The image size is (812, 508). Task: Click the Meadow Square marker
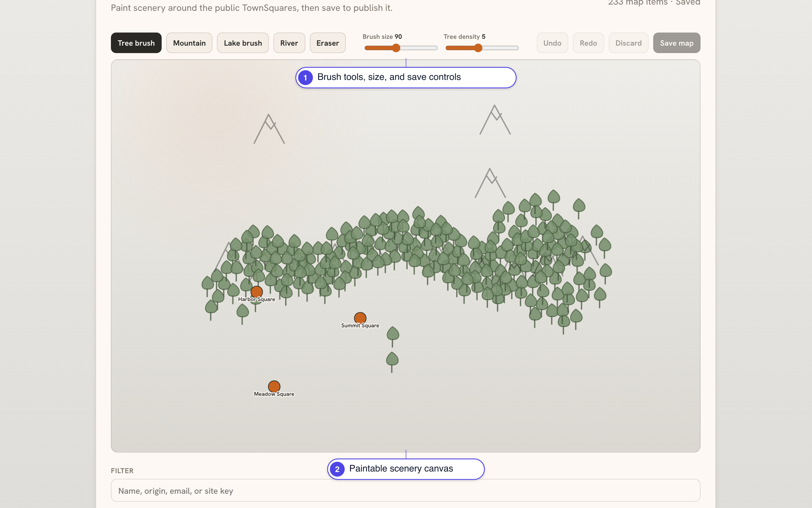click(x=274, y=386)
